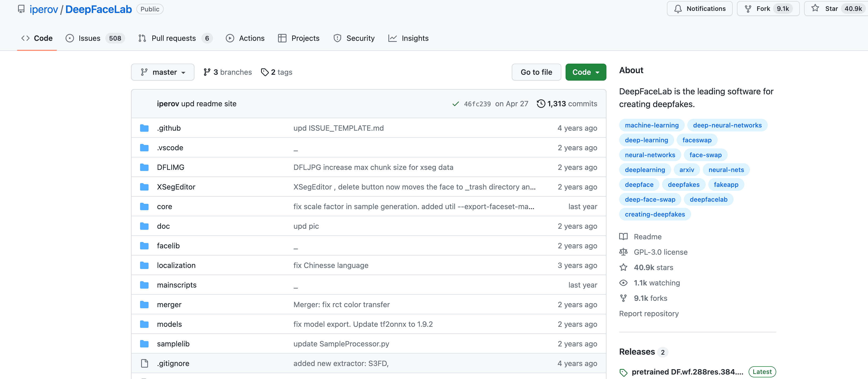The image size is (868, 379).
Task: Click the Go to file button
Action: [x=536, y=72]
